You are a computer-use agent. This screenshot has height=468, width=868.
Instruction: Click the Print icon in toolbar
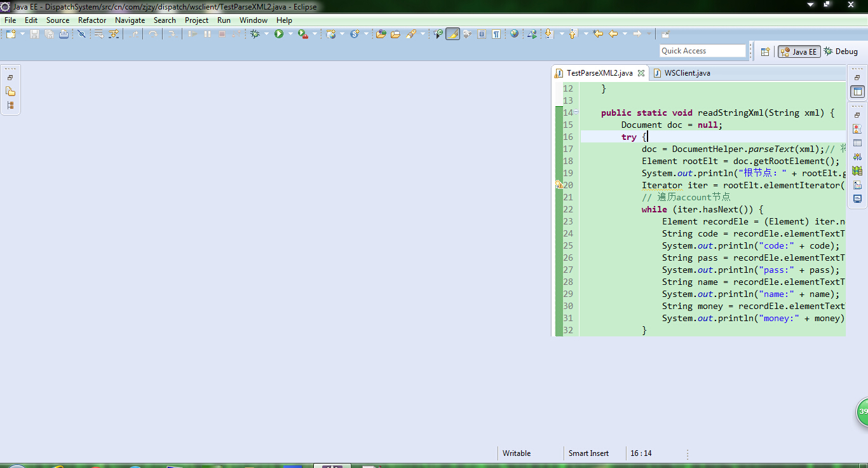(x=64, y=34)
